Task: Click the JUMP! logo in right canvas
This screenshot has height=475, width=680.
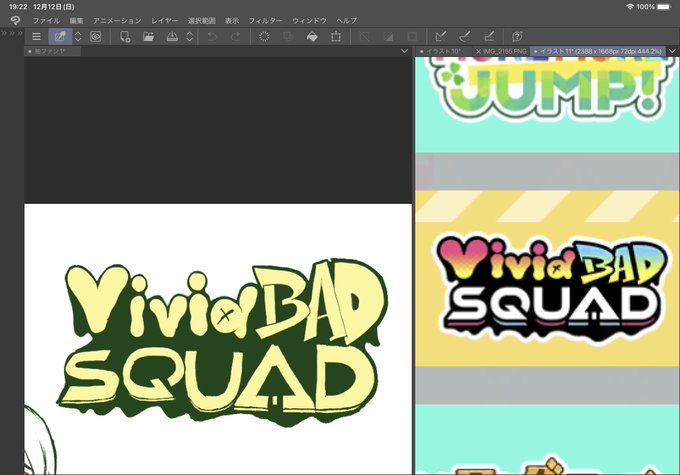Action: point(553,90)
